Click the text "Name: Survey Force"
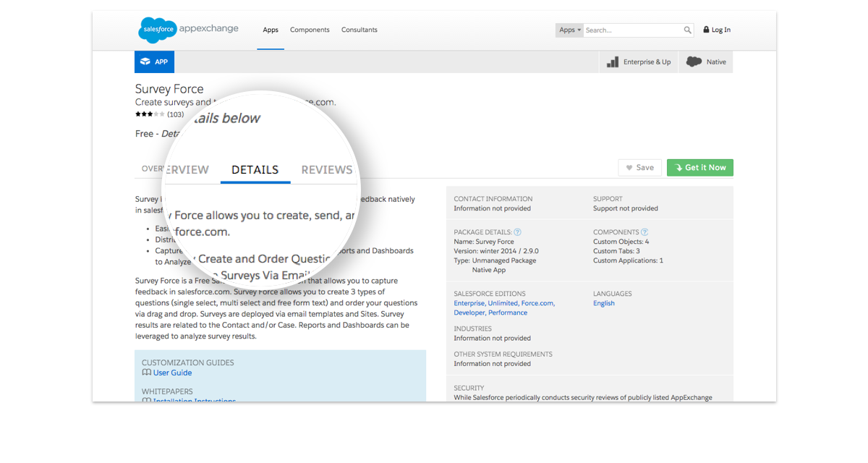Screen dimensions: 868x463 click(x=484, y=242)
